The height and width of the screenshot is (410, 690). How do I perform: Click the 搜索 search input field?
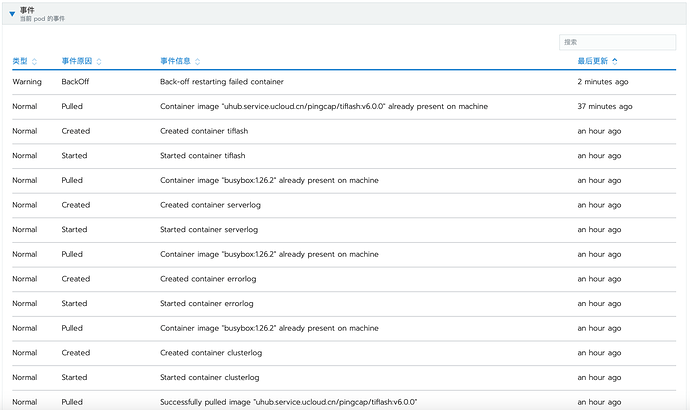coord(617,42)
